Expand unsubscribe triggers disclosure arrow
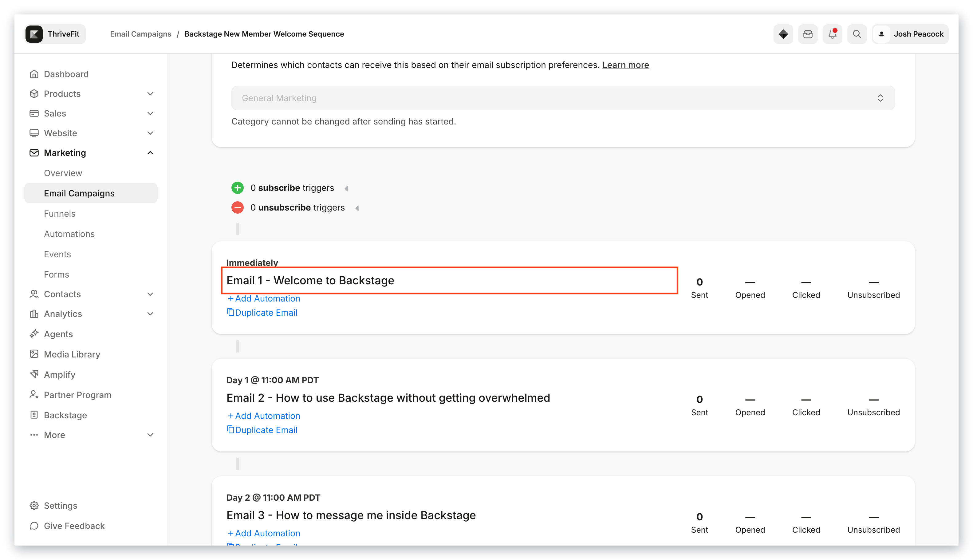The width and height of the screenshot is (973, 560). tap(357, 208)
